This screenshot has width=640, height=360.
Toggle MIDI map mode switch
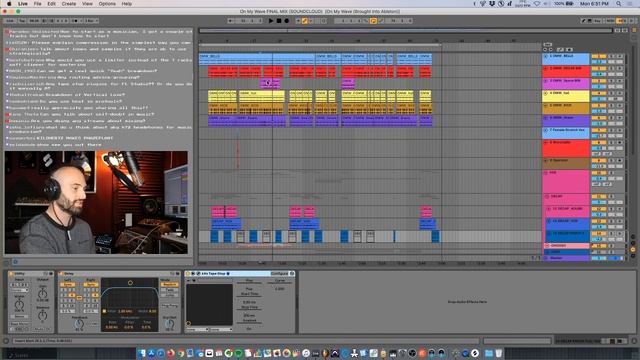[x=610, y=20]
